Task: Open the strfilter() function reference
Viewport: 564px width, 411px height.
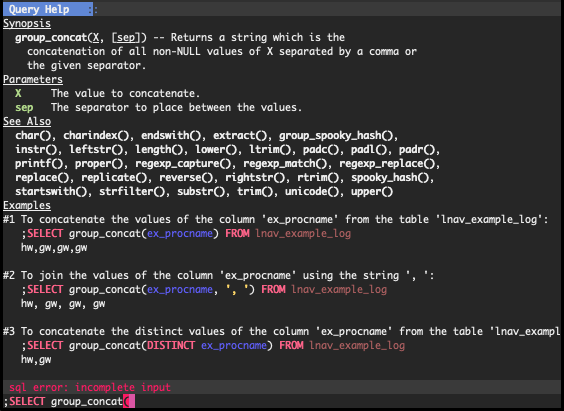Action: click(x=132, y=192)
